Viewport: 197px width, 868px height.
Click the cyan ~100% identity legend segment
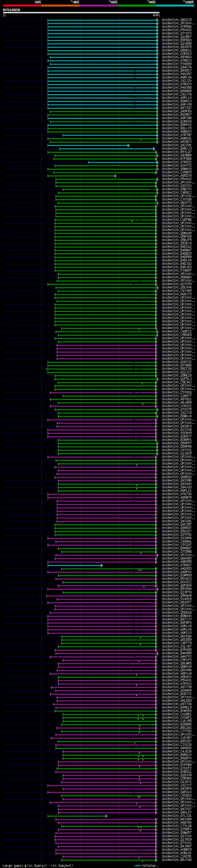(x=175, y=6)
